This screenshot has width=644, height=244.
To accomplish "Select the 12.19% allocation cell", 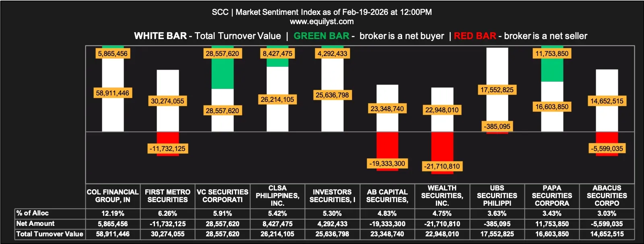I will click(113, 213).
